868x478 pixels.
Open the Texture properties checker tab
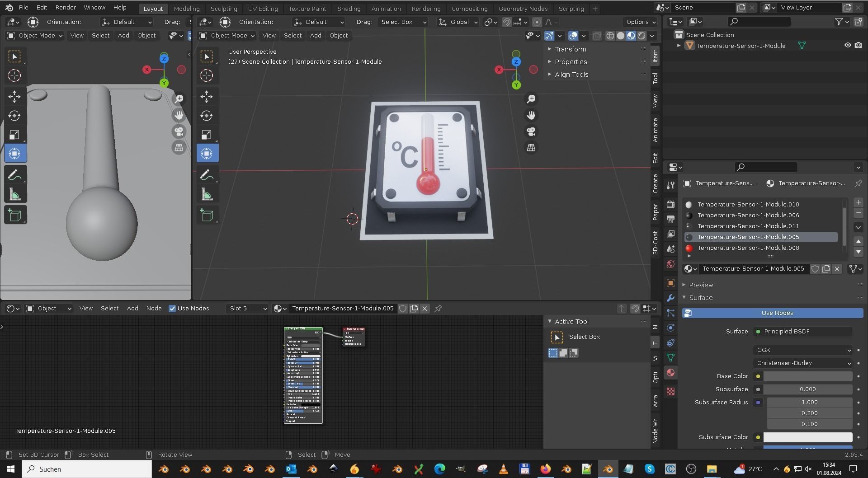tap(670, 392)
